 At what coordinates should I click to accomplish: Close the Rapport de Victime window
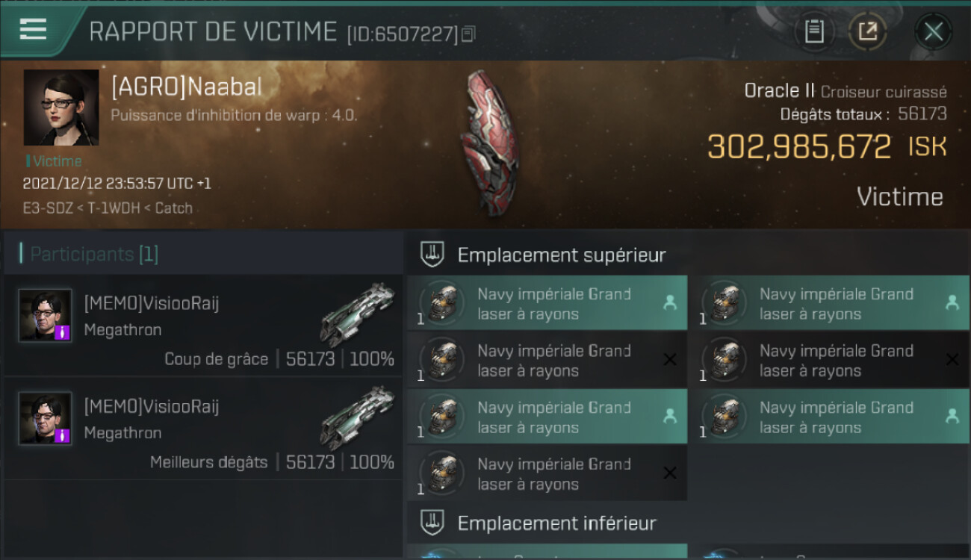tap(933, 31)
